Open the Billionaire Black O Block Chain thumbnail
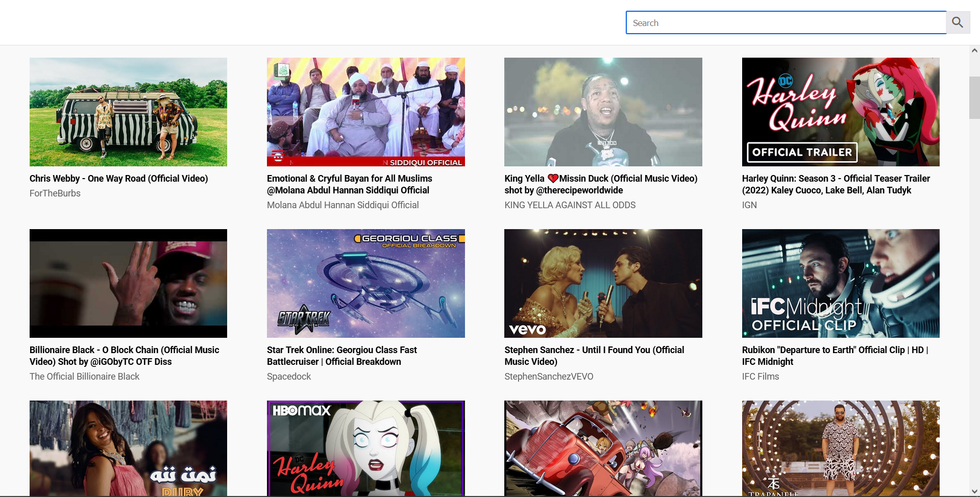980x497 pixels. tap(128, 283)
